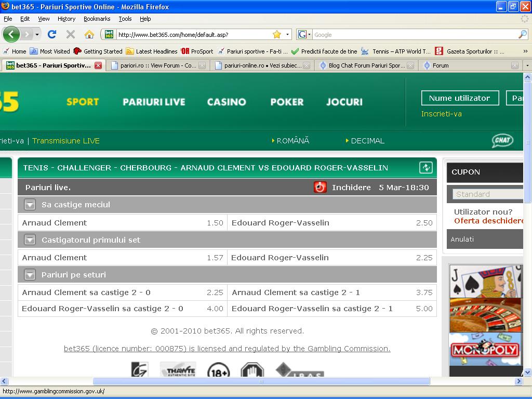Open the Tennis – ATP World Tour bookmark

click(395, 51)
